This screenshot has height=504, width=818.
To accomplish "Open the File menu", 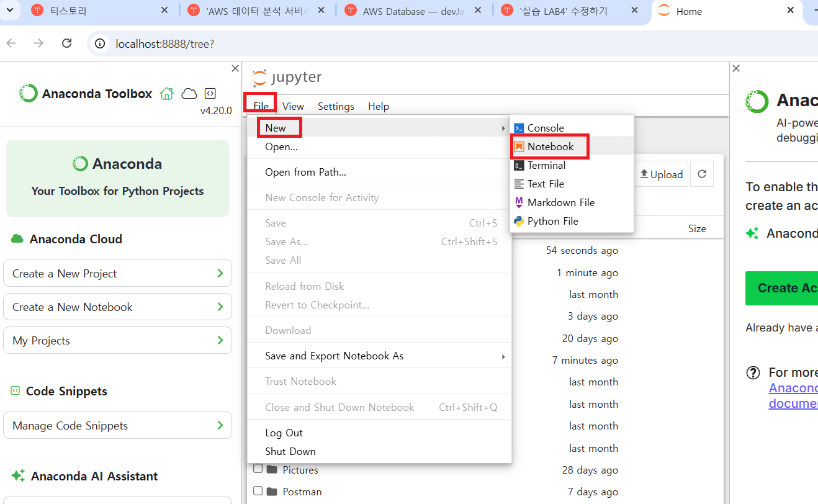I will [261, 106].
